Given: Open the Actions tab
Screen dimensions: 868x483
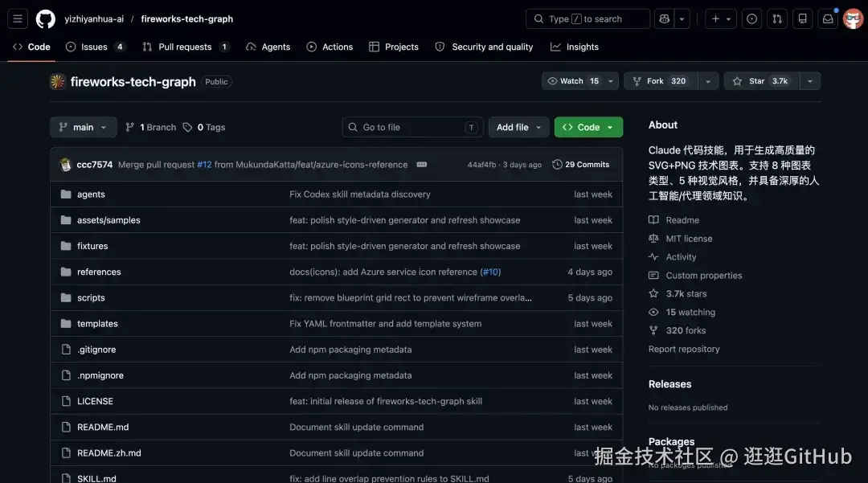Looking at the screenshot, I should [x=330, y=47].
